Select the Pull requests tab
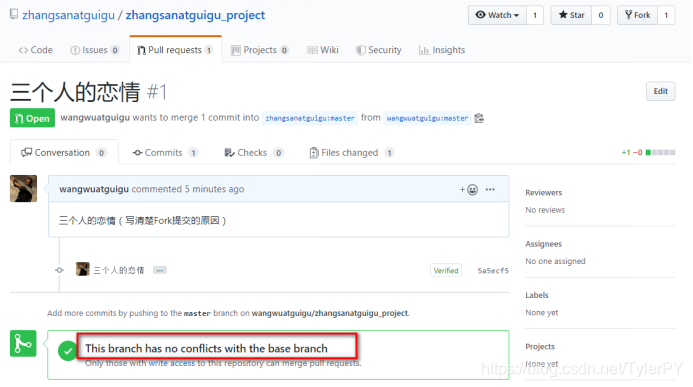 (x=175, y=50)
